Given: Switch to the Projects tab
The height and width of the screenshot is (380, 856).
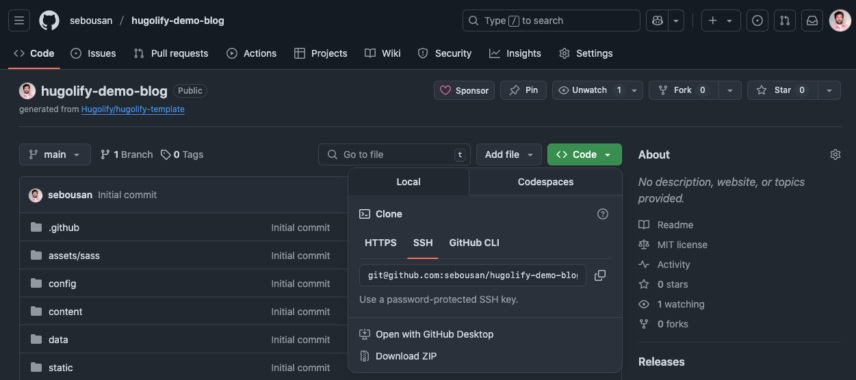Looking at the screenshot, I should pos(320,54).
